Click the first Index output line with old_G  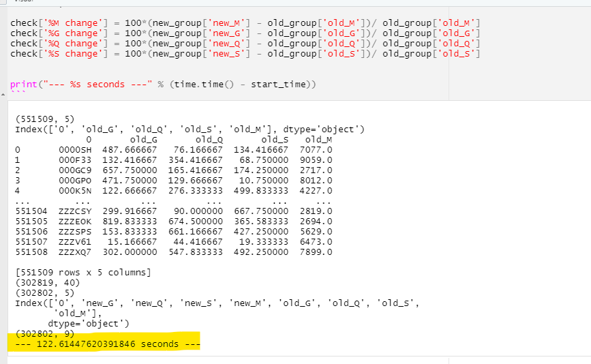pos(190,130)
